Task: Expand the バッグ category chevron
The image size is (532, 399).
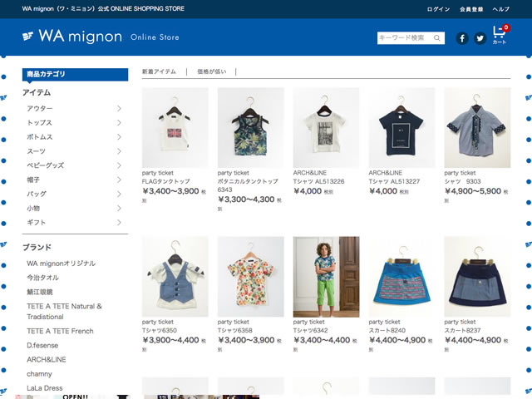Action: coord(119,194)
